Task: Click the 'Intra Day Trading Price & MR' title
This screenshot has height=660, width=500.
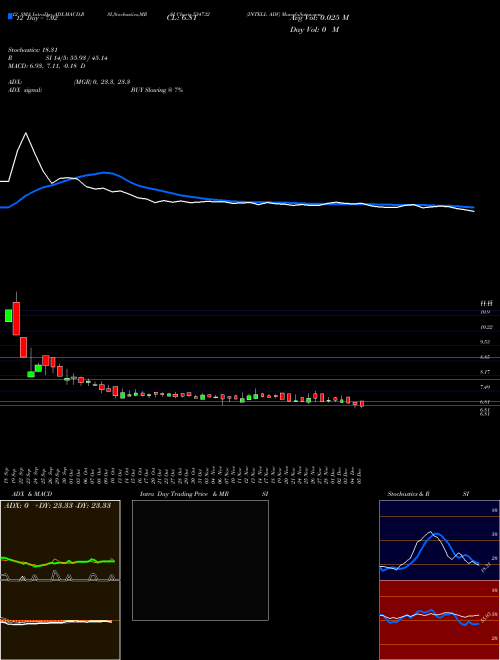Action: pyautogui.click(x=185, y=494)
